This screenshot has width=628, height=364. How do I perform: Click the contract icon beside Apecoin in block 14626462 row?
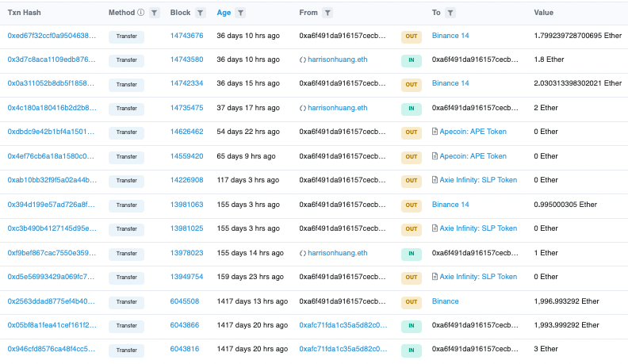435,132
